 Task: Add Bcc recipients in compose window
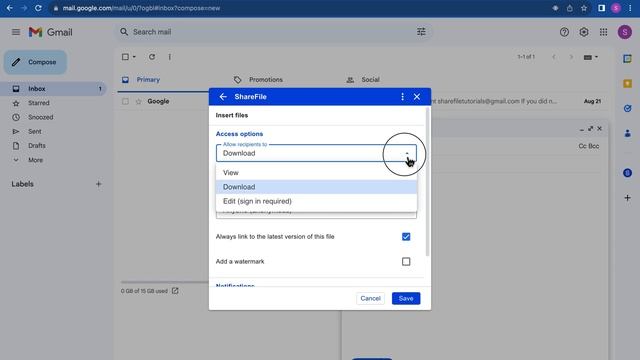tap(594, 146)
